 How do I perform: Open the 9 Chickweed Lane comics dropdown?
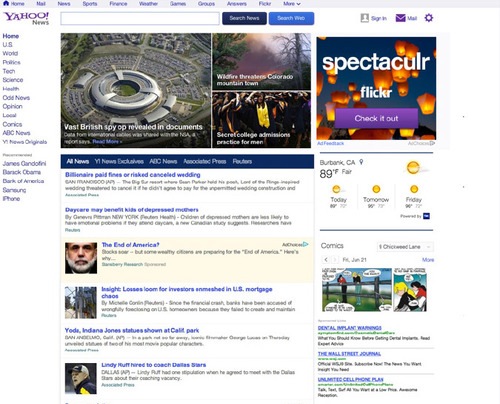pyautogui.click(x=405, y=247)
